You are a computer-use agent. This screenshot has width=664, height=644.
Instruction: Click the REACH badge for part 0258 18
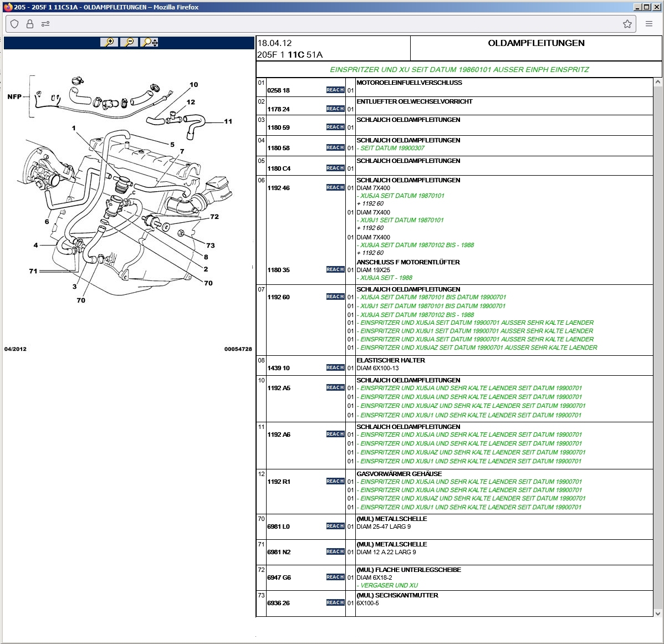(335, 90)
